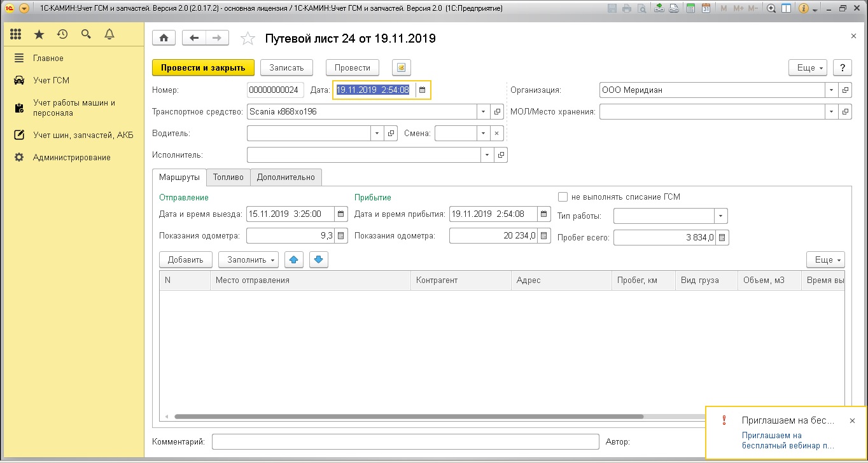Open history clock icon in sidebar
This screenshot has height=463, width=868.
62,34
